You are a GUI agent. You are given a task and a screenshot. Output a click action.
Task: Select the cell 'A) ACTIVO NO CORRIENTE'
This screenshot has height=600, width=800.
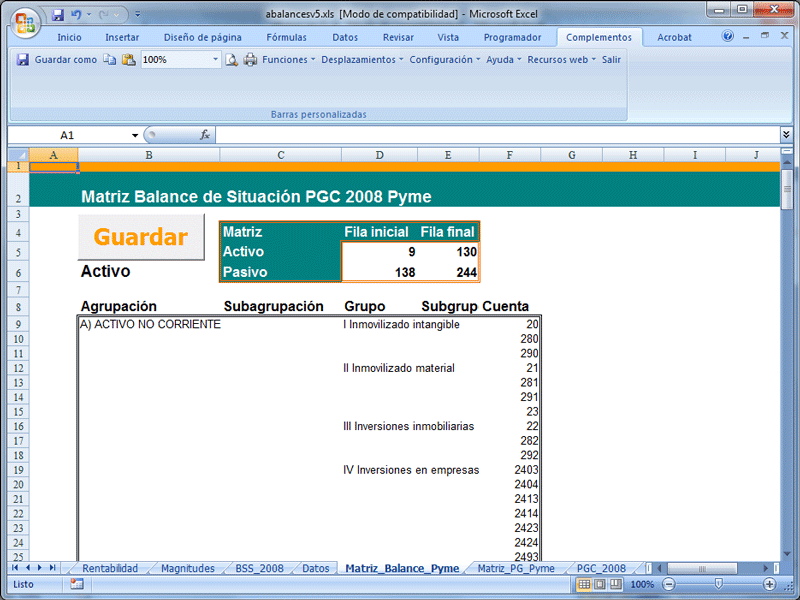149,324
